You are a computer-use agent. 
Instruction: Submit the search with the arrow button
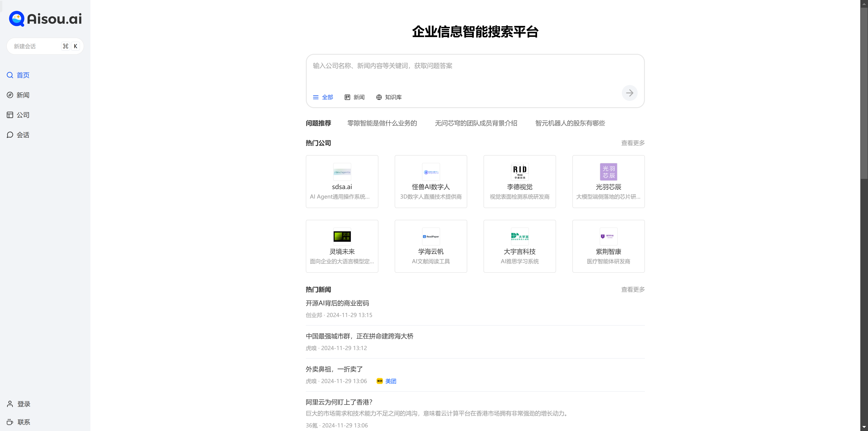click(x=629, y=93)
